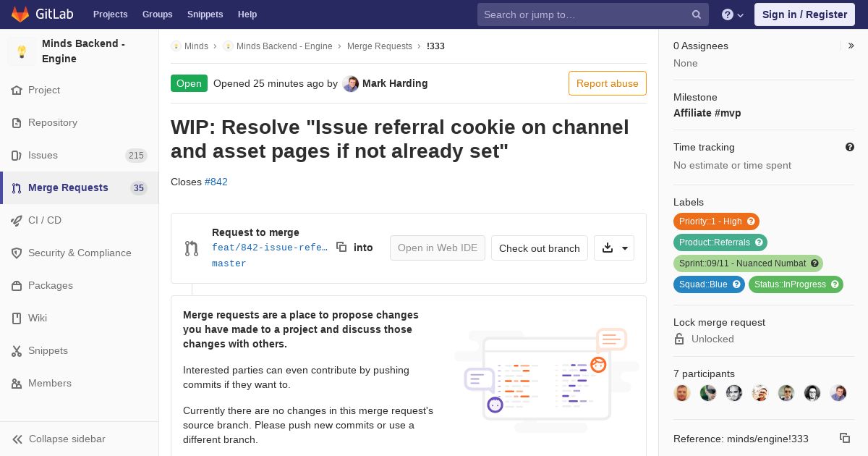
Task: Open the master target branch link
Action: (229, 263)
